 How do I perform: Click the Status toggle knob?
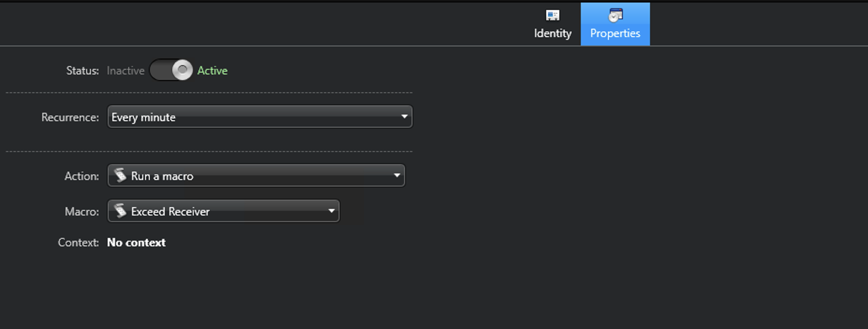(x=181, y=70)
